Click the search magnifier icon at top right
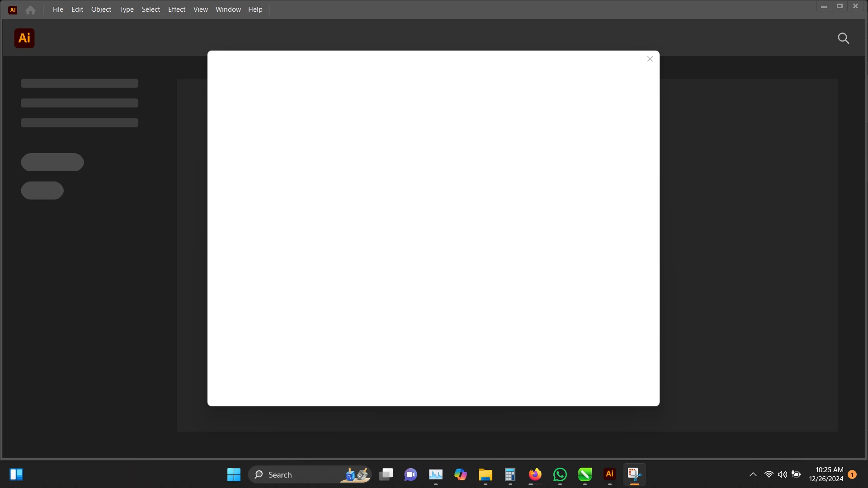The height and width of the screenshot is (488, 868). click(x=843, y=38)
